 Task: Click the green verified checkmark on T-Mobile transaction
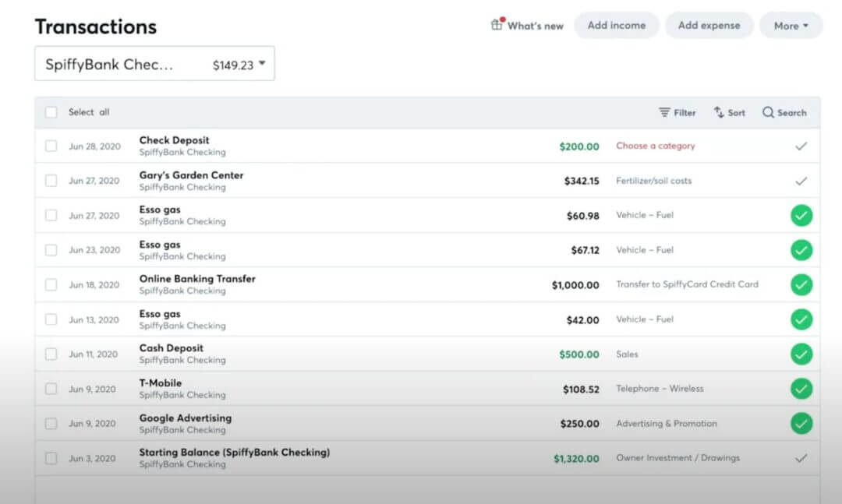pos(801,389)
